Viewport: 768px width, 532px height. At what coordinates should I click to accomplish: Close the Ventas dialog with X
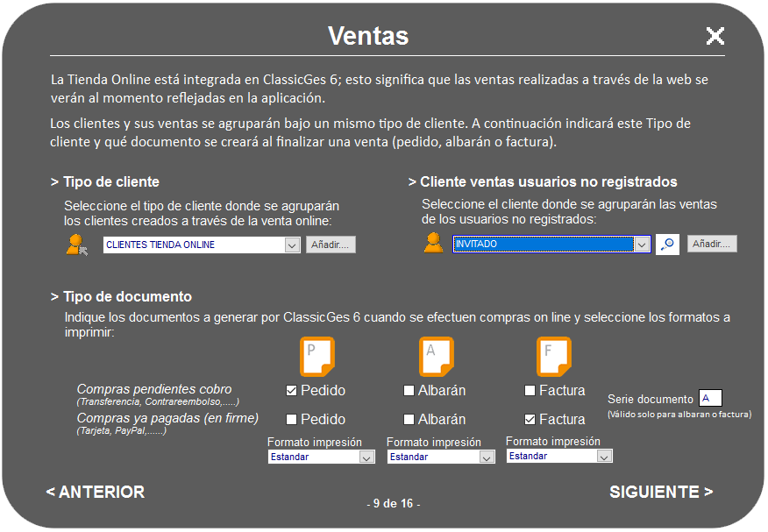click(715, 36)
